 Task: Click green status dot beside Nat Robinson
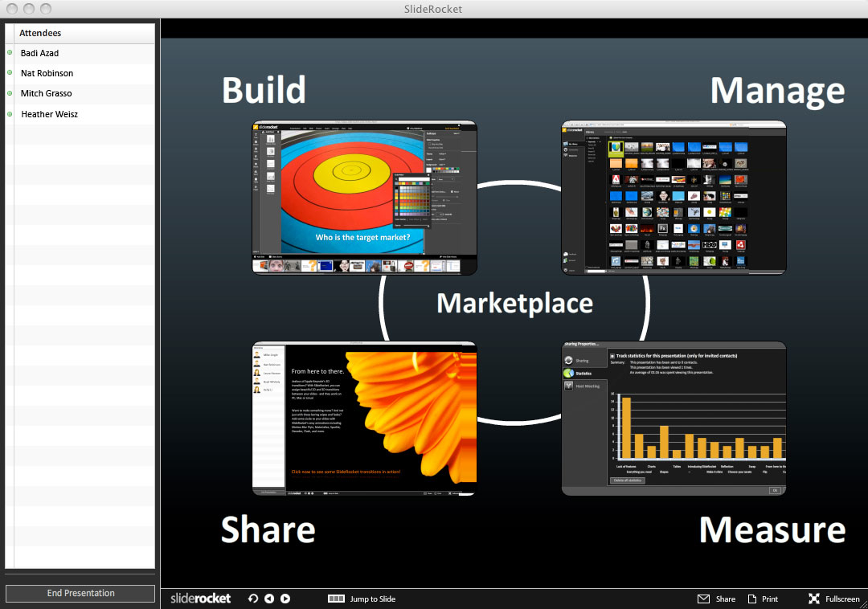pyautogui.click(x=10, y=72)
